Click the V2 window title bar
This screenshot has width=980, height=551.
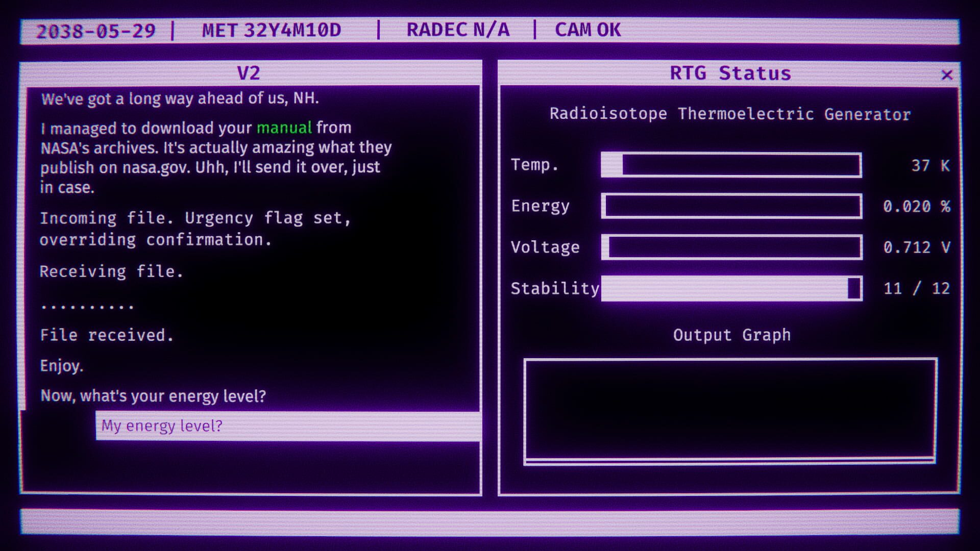point(249,73)
